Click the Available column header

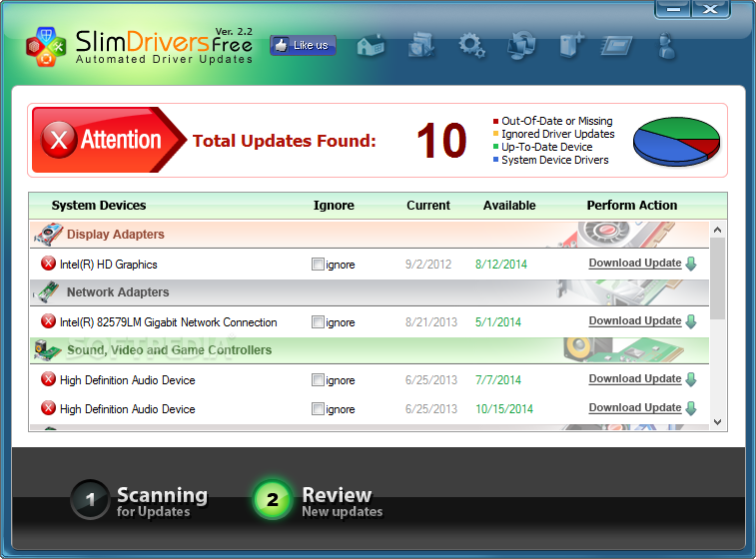click(509, 206)
